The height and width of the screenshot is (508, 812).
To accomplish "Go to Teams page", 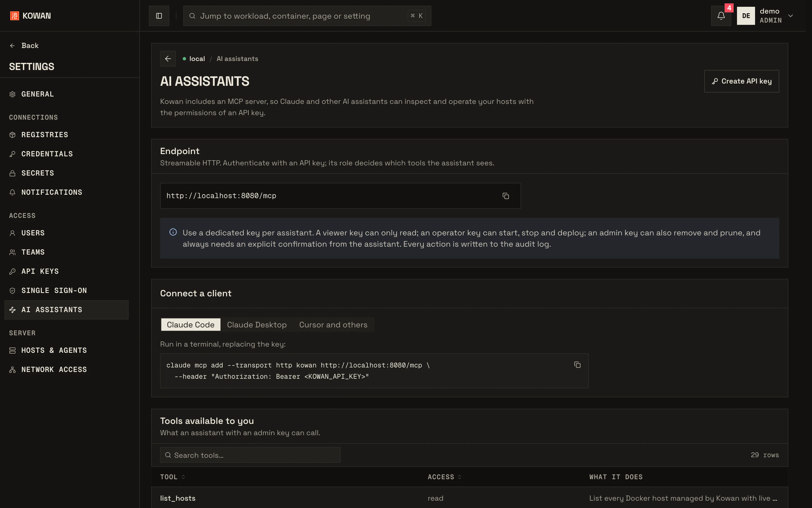I will pos(67,252).
